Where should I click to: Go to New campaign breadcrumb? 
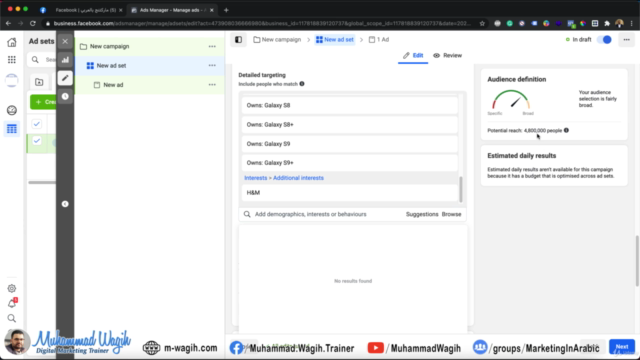(x=277, y=40)
